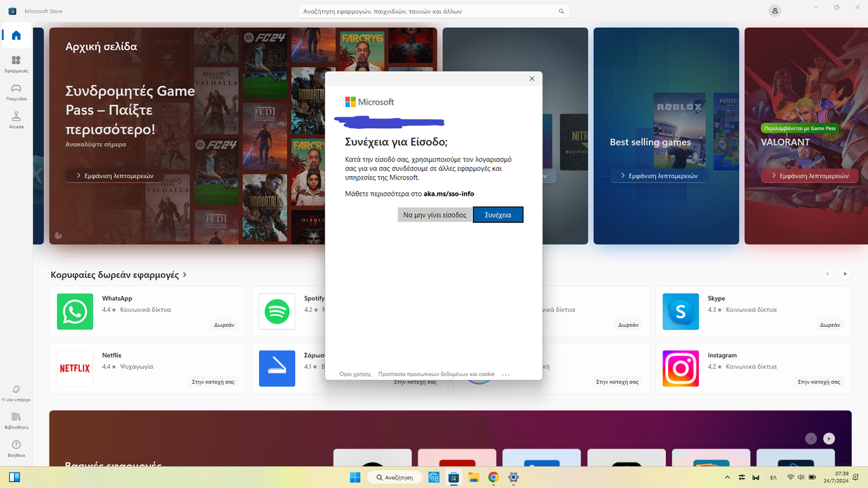Click the next arrow of the top free apps list
The image size is (868, 488).
845,274
